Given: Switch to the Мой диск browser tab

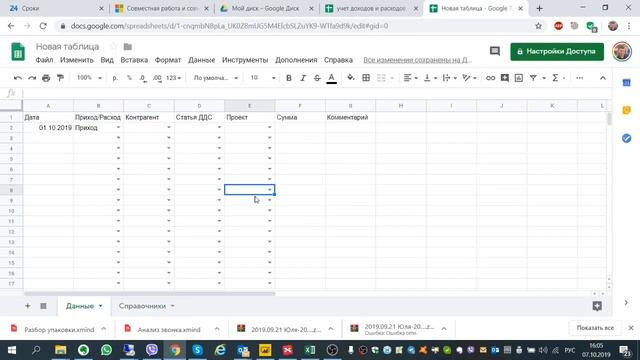Looking at the screenshot, I should click(x=265, y=8).
